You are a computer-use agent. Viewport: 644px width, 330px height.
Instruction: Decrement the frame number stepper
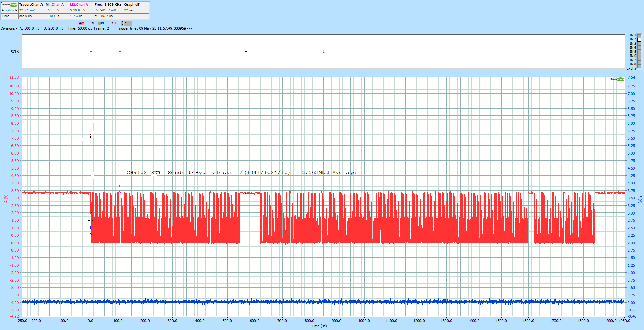(x=122, y=25)
